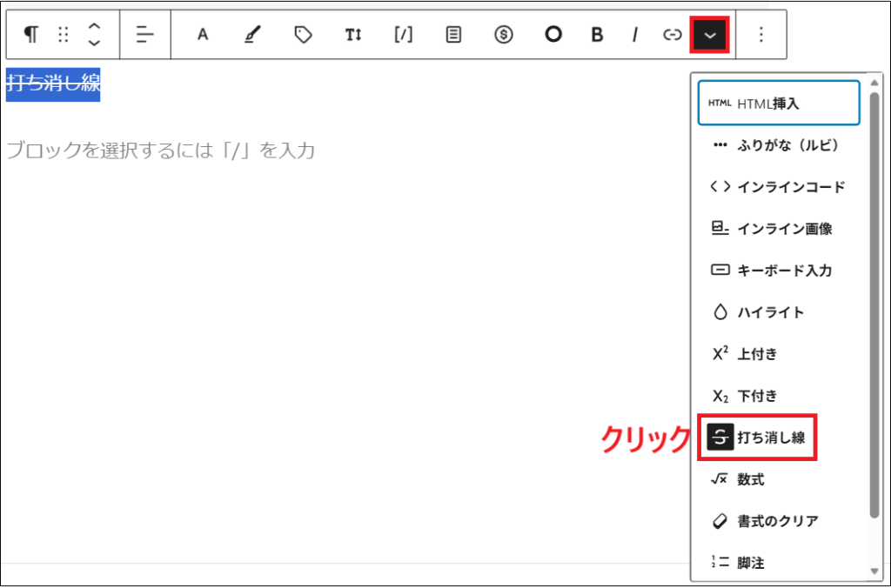Viewport: 891px width, 588px height.
Task: Click the move block up arrow
Action: pyautogui.click(x=94, y=27)
